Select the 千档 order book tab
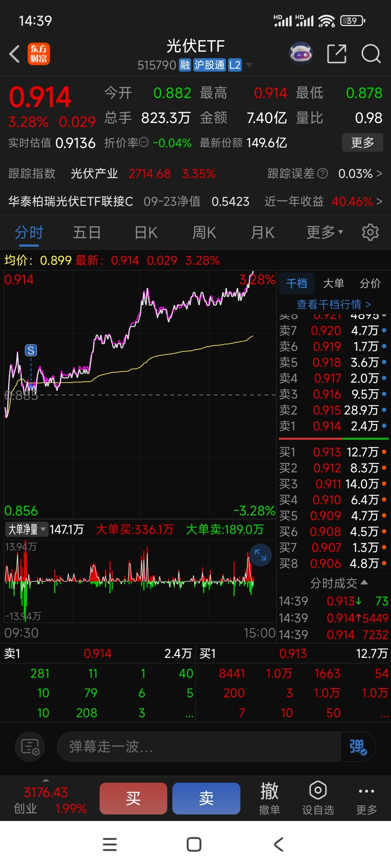The width and height of the screenshot is (391, 868). tap(297, 283)
